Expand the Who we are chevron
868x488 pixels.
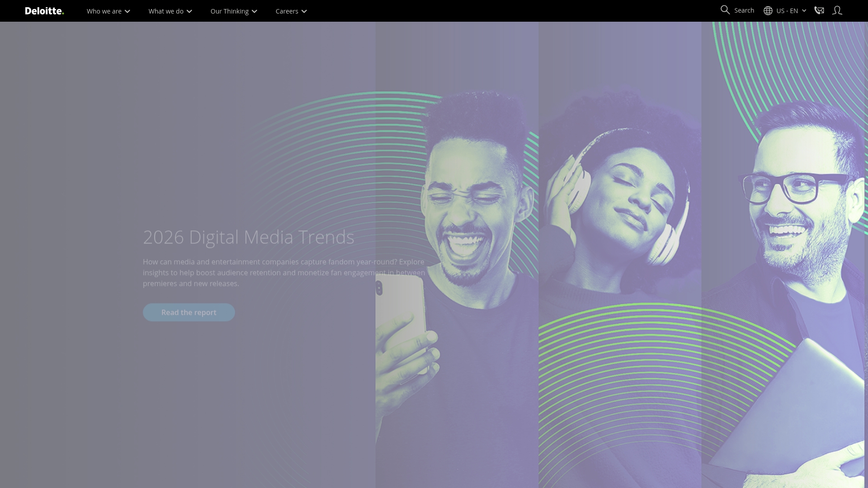[127, 11]
